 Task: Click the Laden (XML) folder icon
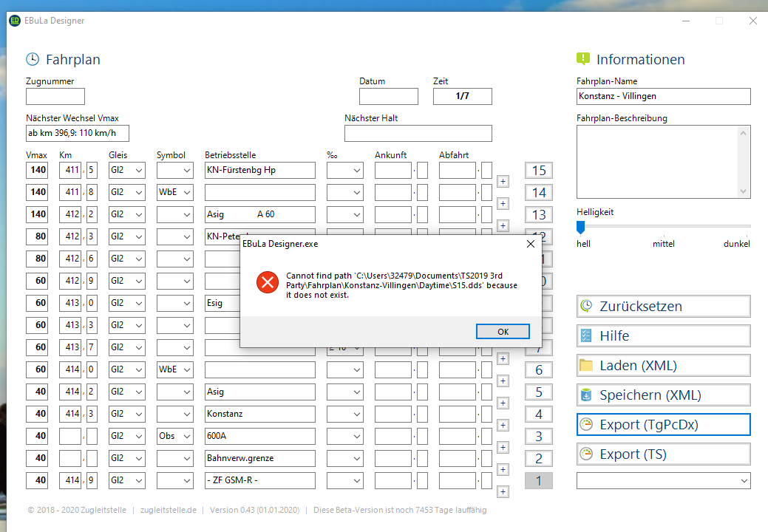[x=587, y=365]
